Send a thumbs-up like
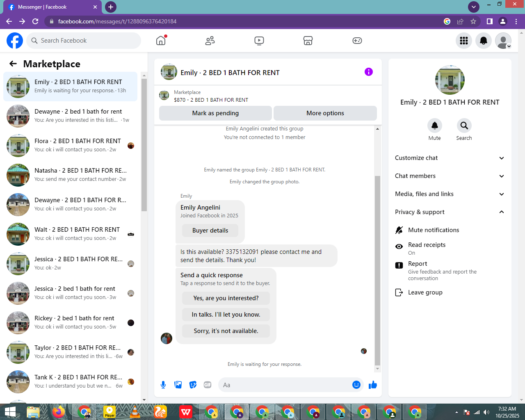Image resolution: width=525 pixels, height=420 pixels. 373,385
